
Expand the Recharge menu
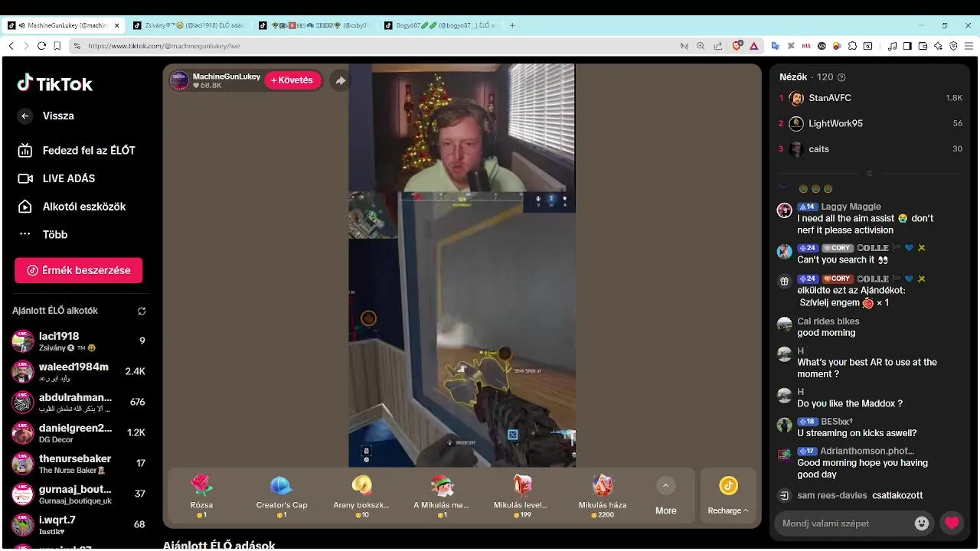click(728, 496)
